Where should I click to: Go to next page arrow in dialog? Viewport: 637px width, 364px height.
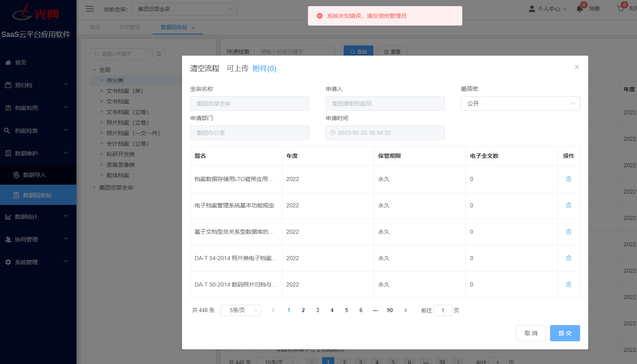coord(405,310)
